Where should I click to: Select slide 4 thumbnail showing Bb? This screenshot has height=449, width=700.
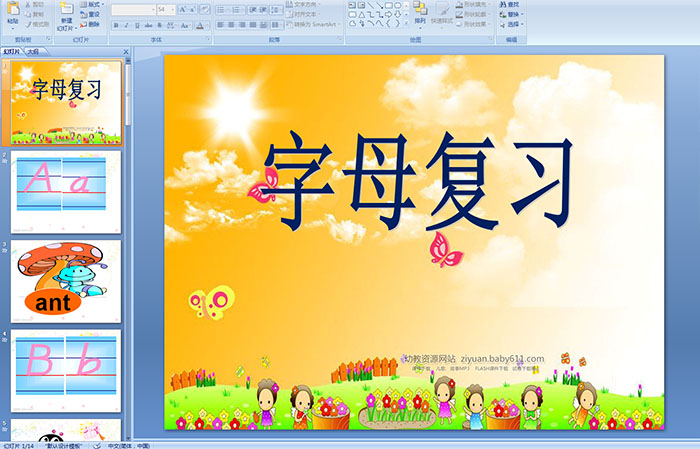(66, 370)
